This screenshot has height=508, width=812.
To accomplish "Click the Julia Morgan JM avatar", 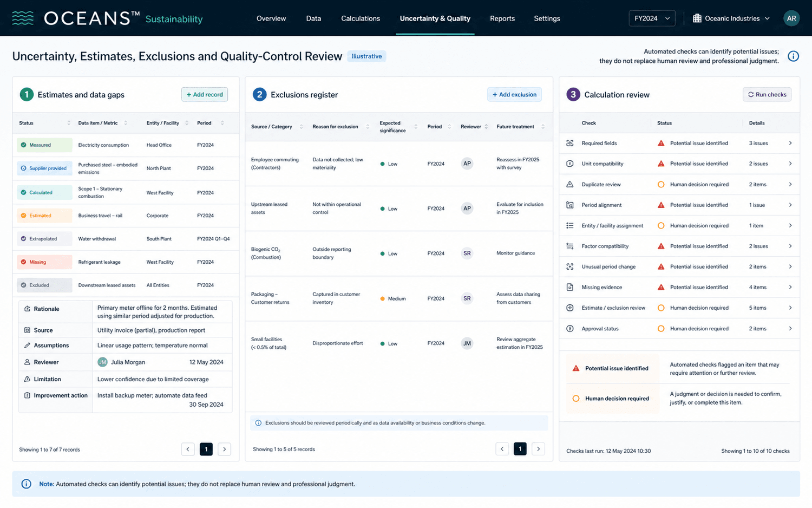I will click(x=102, y=362).
